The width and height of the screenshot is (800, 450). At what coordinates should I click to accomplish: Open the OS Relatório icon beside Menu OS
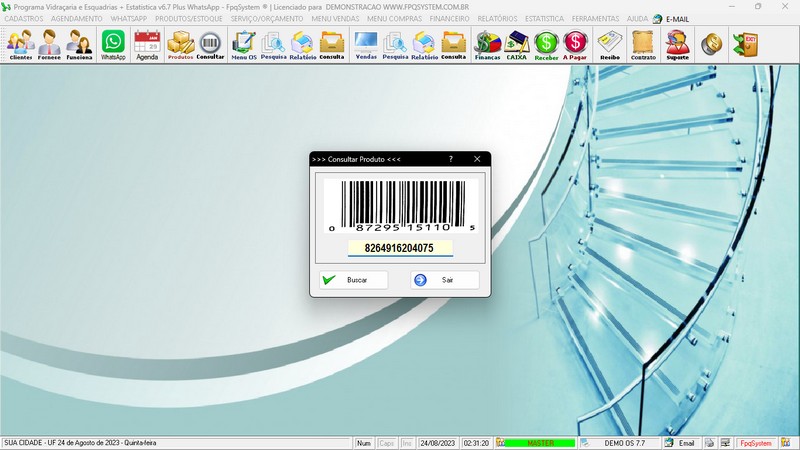[303, 45]
